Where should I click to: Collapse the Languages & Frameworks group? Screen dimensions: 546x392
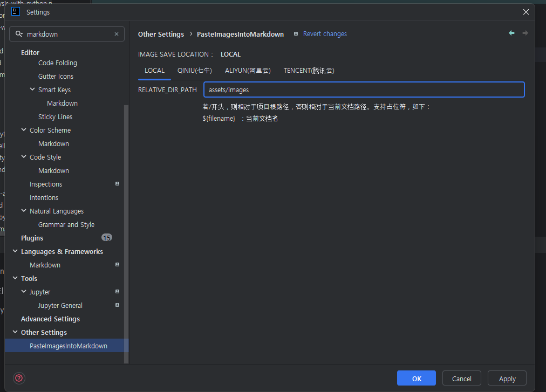[15, 251]
